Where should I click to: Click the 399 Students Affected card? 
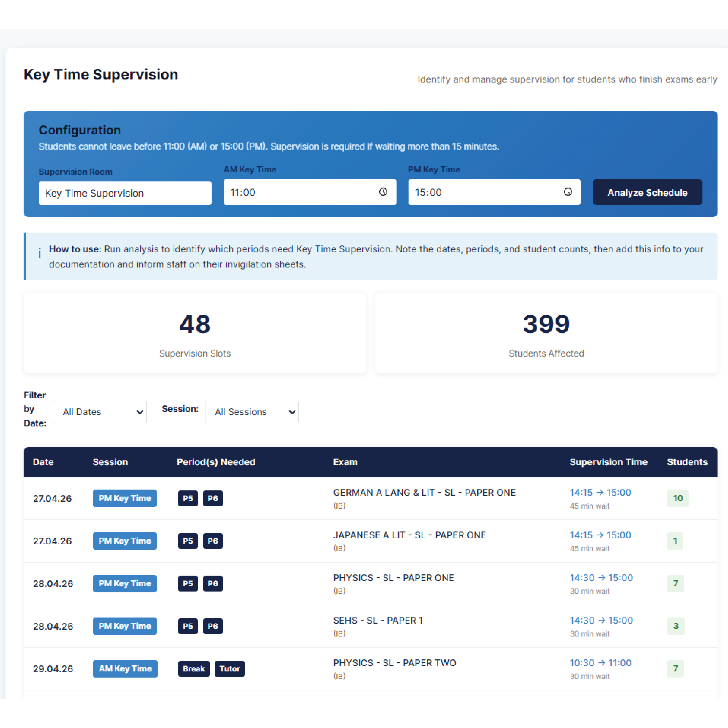tap(546, 333)
